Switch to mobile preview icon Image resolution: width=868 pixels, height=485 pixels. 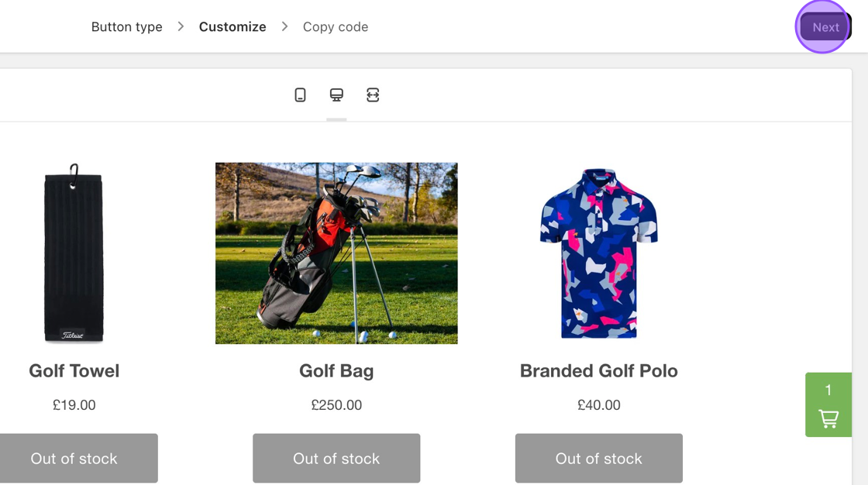point(301,95)
